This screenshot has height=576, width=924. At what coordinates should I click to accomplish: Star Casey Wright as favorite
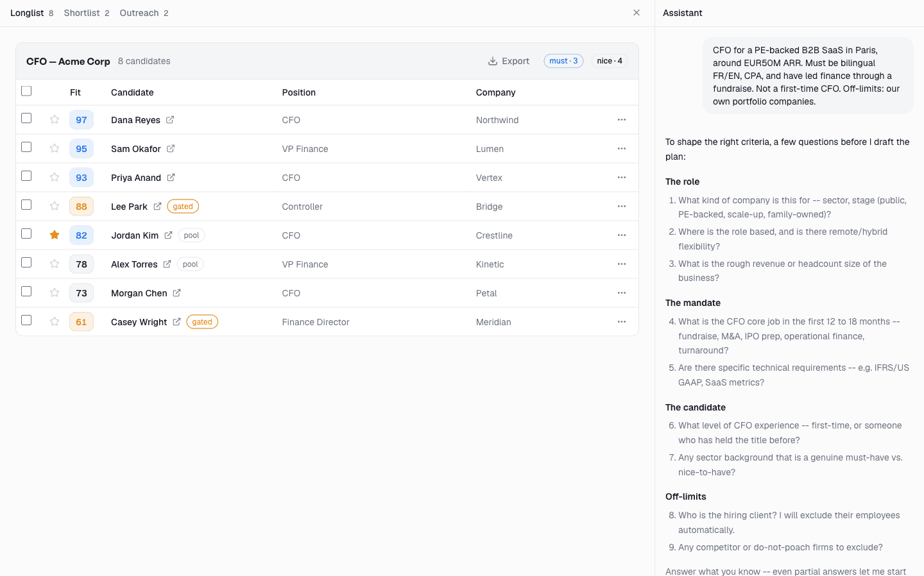55,321
